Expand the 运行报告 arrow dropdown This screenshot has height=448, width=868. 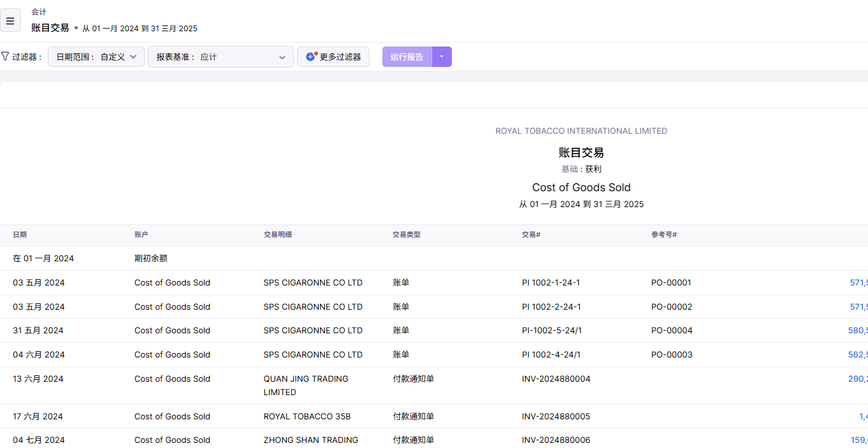(x=442, y=57)
